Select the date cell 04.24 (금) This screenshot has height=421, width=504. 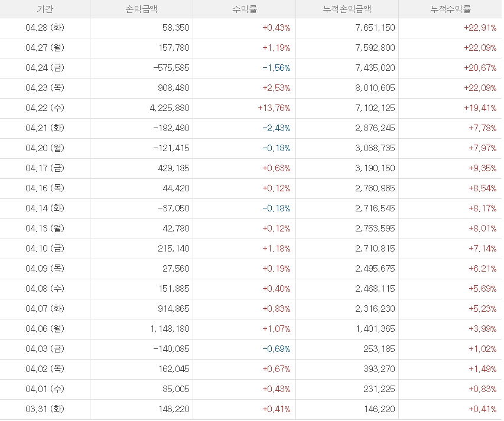coord(45,68)
